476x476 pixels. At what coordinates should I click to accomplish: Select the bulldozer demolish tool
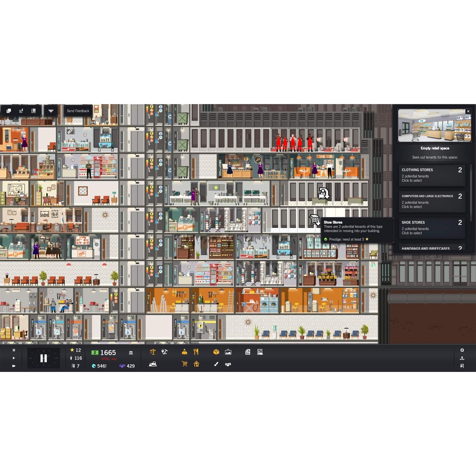coord(153,365)
